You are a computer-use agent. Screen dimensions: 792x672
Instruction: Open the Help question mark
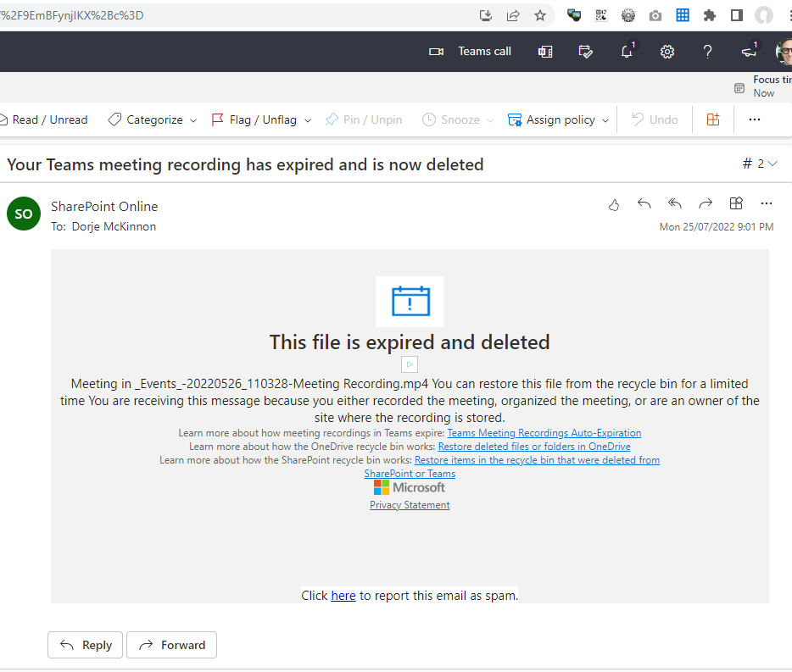click(708, 52)
